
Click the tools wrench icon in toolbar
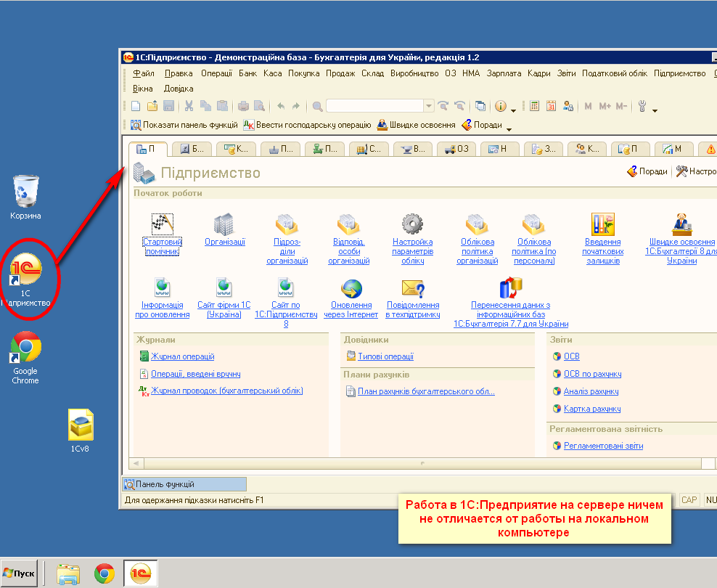(642, 106)
